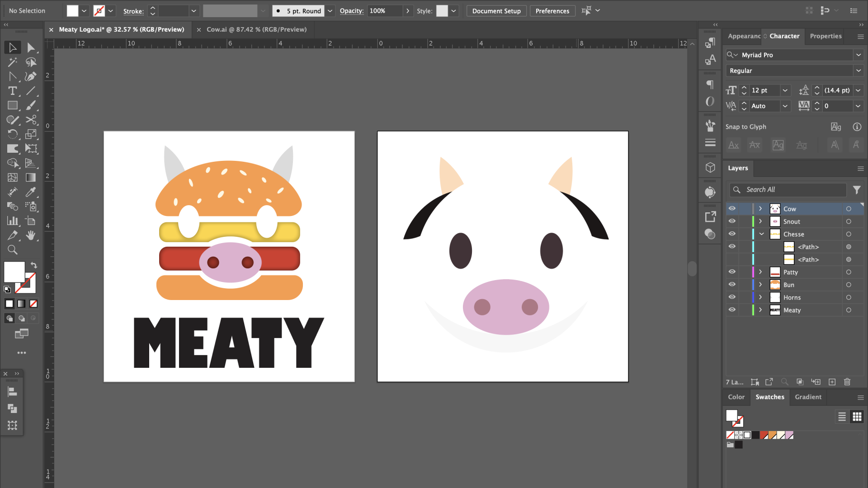Viewport: 868px width, 488px height.
Task: Expand the Cow layer
Action: [x=761, y=209]
